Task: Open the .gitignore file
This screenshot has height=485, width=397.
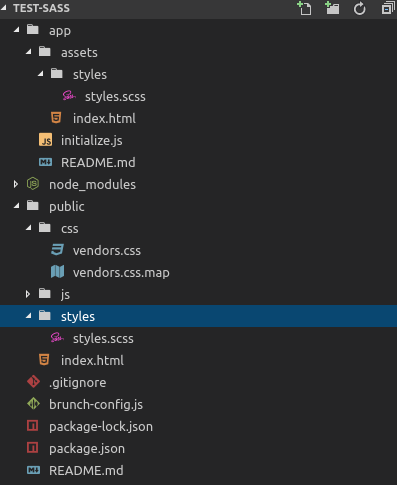Action: [x=78, y=383]
